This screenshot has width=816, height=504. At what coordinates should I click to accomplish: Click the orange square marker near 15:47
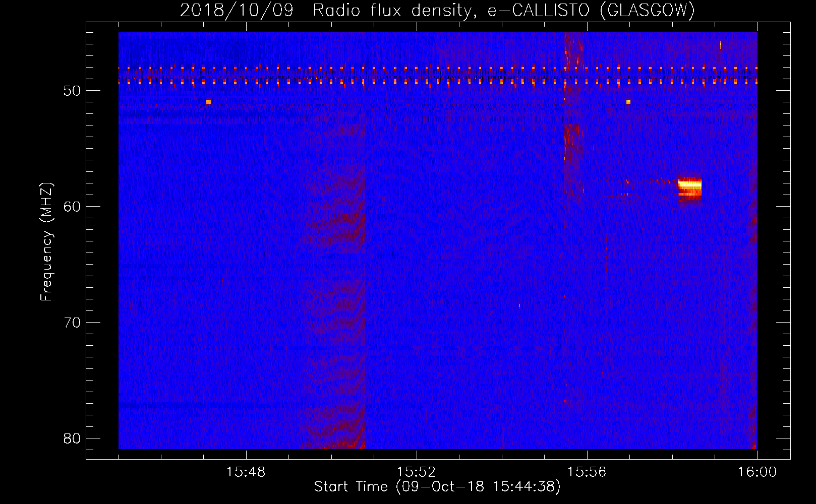coord(208,102)
